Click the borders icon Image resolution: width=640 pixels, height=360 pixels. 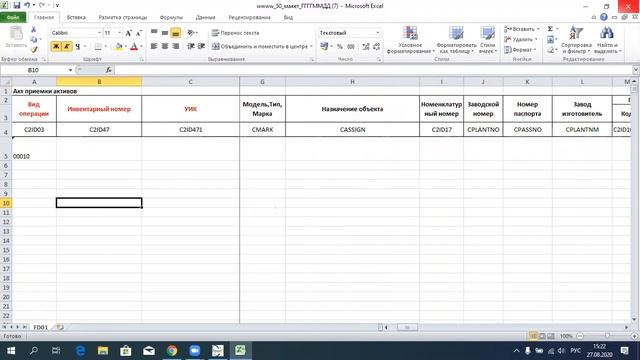point(98,47)
